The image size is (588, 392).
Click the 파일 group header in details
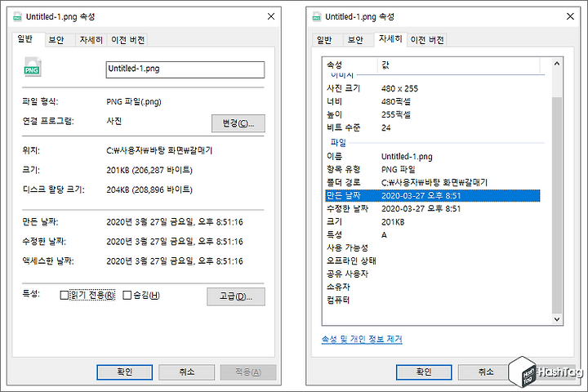click(338, 143)
